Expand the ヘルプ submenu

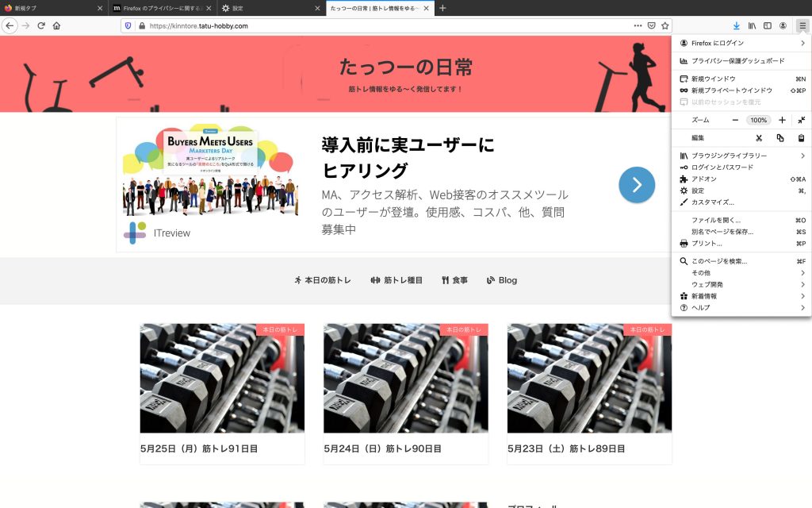[741, 307]
